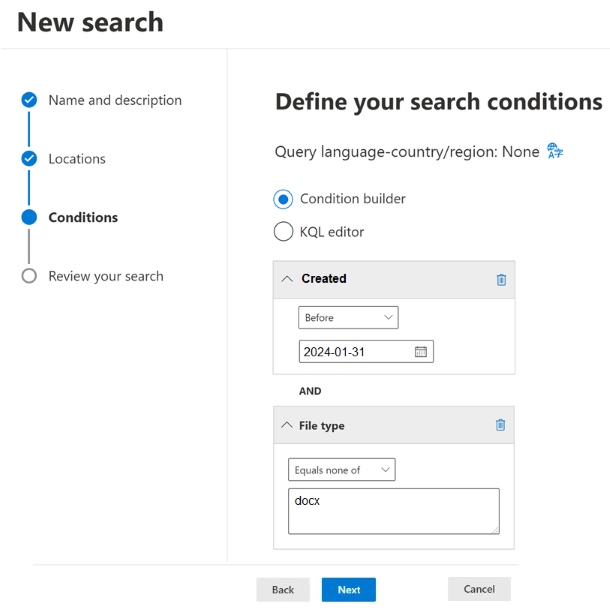Screen dimensions: 610x613
Task: Collapse the File type condition chevron
Action: point(285,425)
